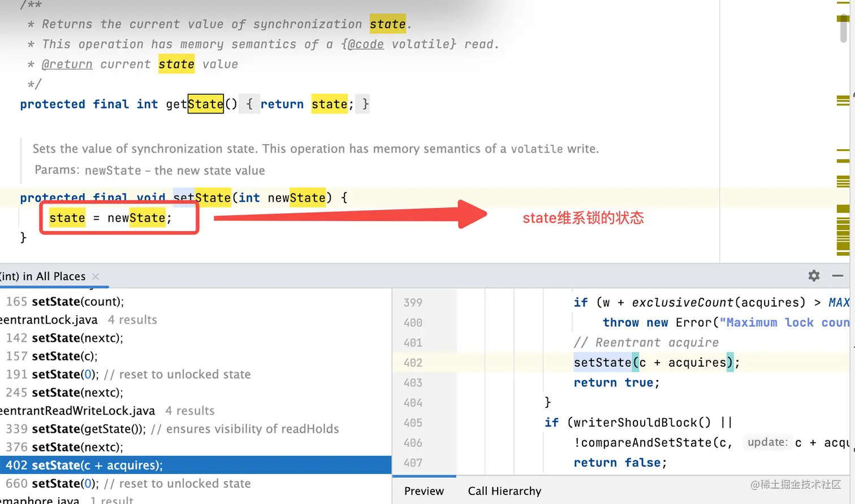Image resolution: width=855 pixels, height=504 pixels.
Task: Select result 245 setState(nextc);
Action: tap(64, 392)
